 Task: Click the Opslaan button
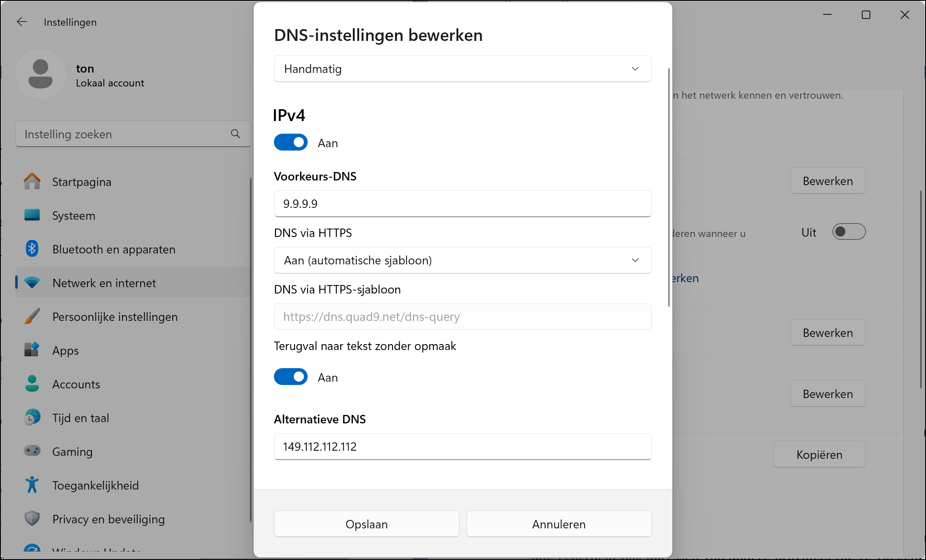pos(366,524)
